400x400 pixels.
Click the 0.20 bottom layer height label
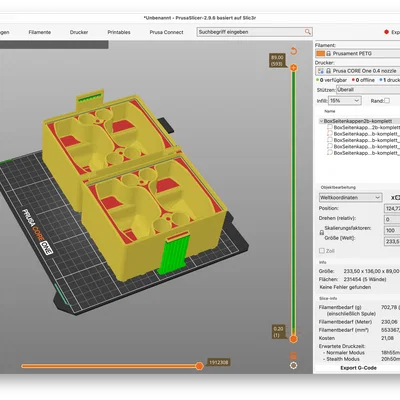278,332
